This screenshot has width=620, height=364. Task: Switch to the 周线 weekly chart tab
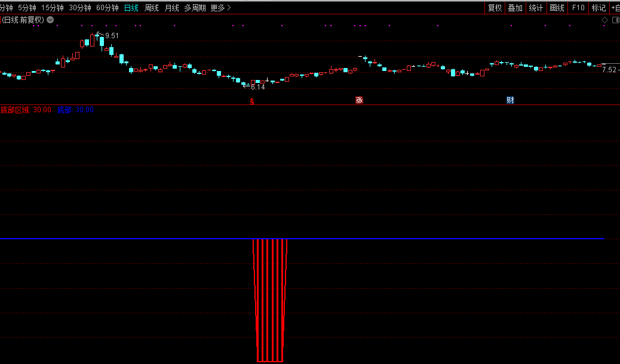(152, 8)
